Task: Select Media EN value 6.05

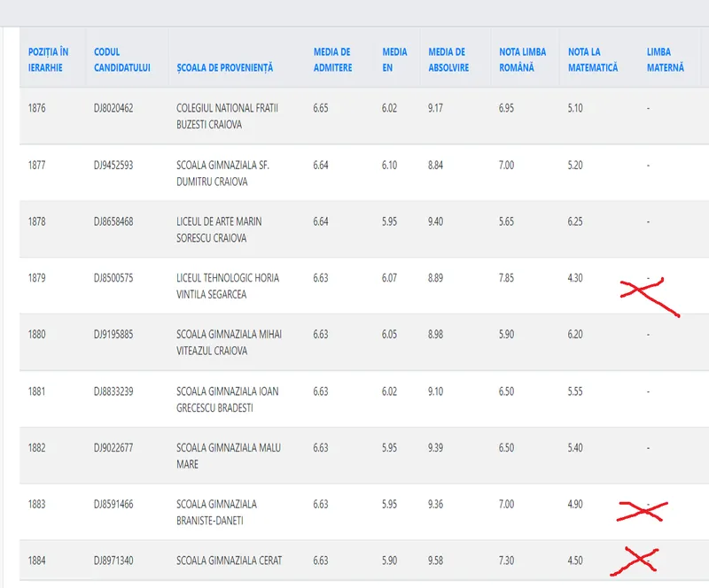Action: pyautogui.click(x=389, y=335)
